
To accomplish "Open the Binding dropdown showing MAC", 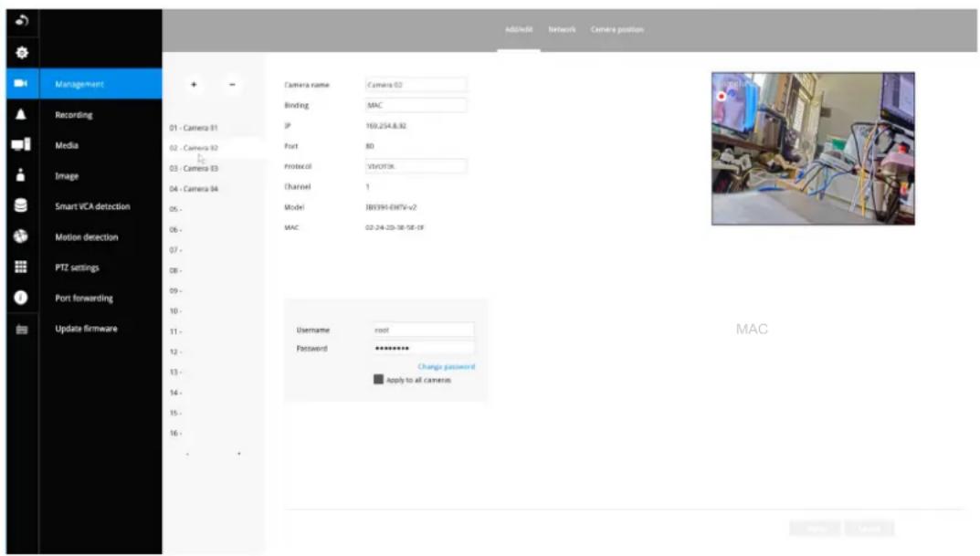I will 416,105.
